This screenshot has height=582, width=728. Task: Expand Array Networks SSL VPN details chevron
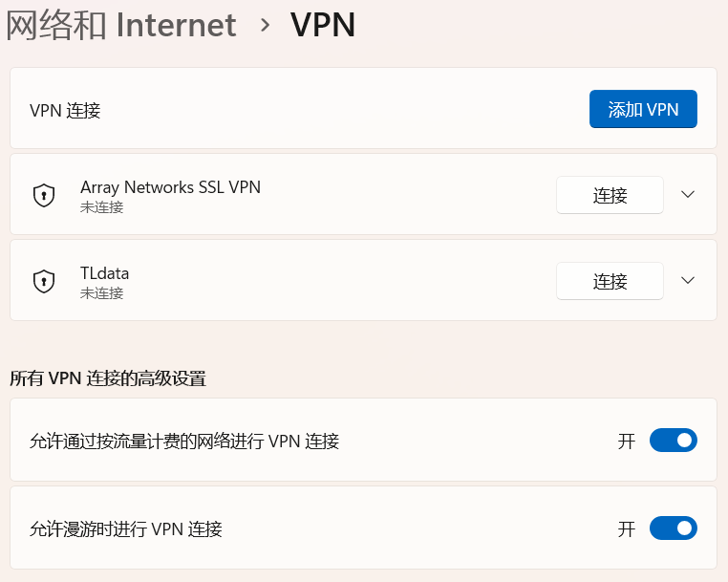[688, 195]
